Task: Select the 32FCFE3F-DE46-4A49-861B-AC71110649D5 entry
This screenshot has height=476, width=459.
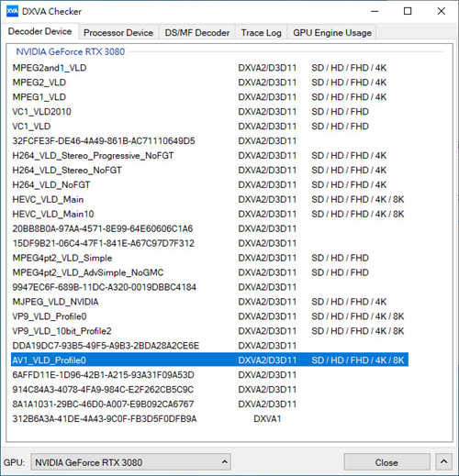Action: [x=209, y=141]
